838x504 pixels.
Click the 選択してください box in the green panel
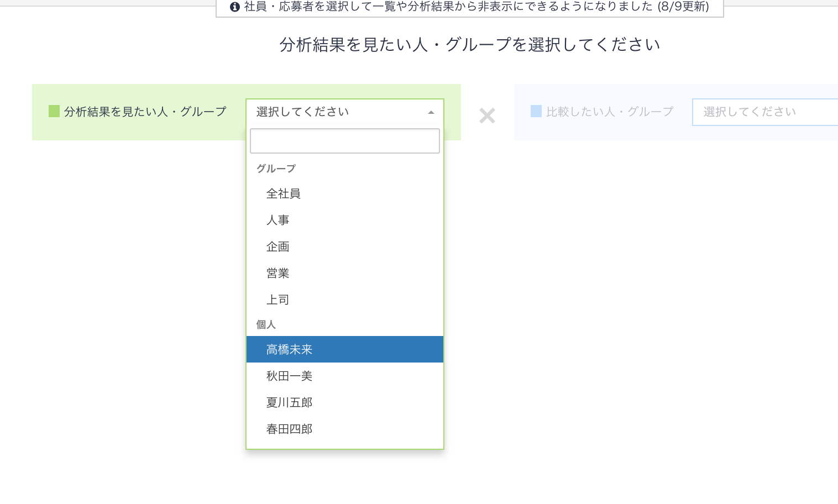click(x=337, y=112)
